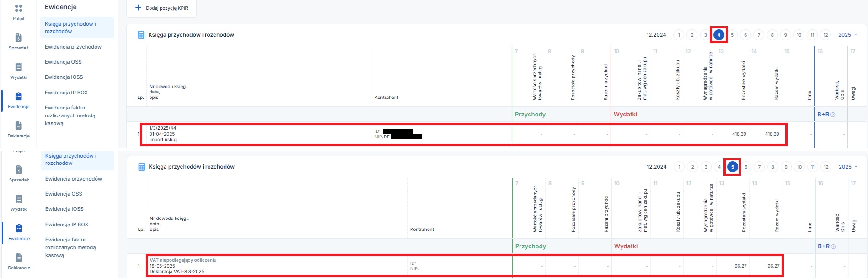
Task: Open the VAT niepodlegający odliczeniu entry link
Action: (183, 260)
